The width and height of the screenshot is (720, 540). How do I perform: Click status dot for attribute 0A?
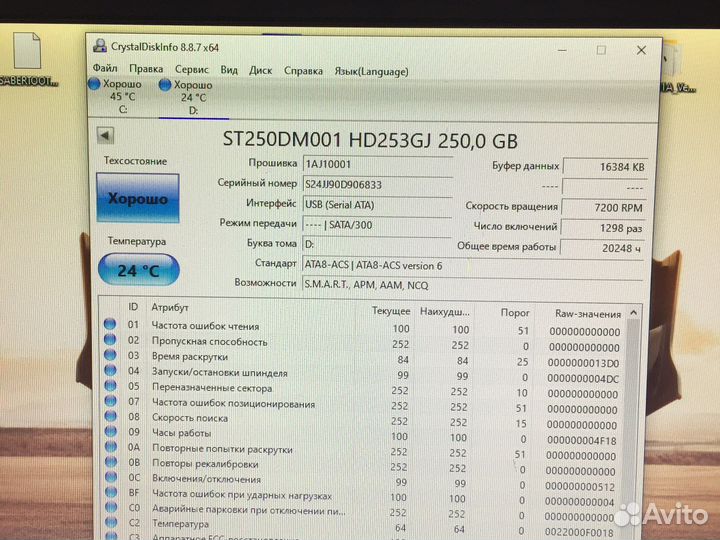[x=111, y=446]
